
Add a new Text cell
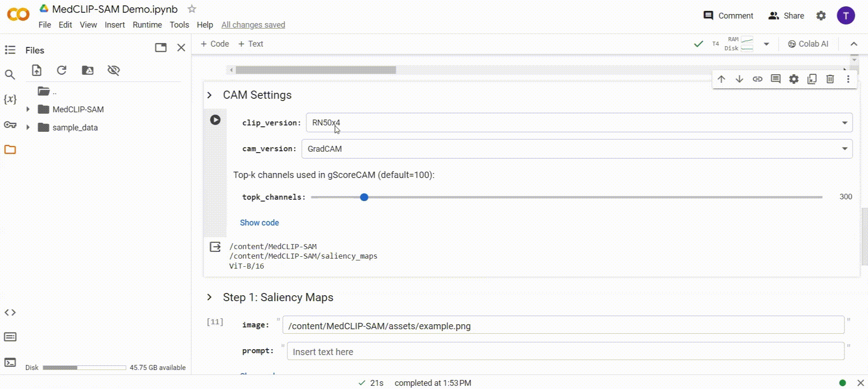251,44
